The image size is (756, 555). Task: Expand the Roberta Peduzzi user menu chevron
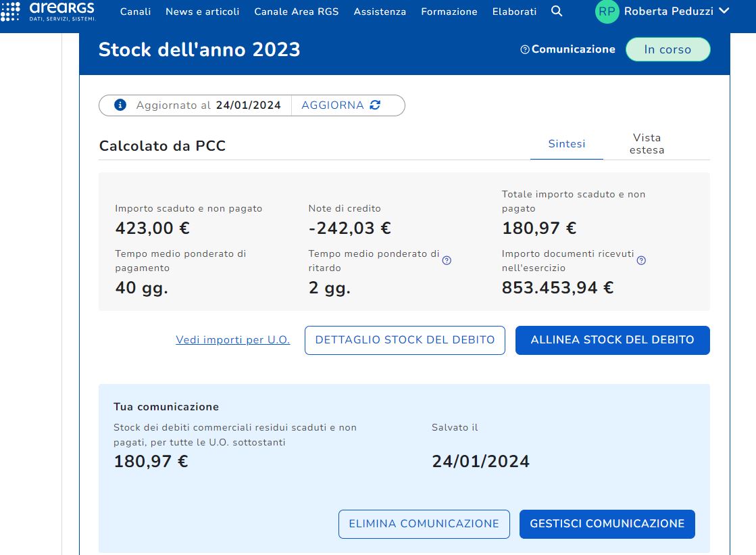click(x=724, y=11)
